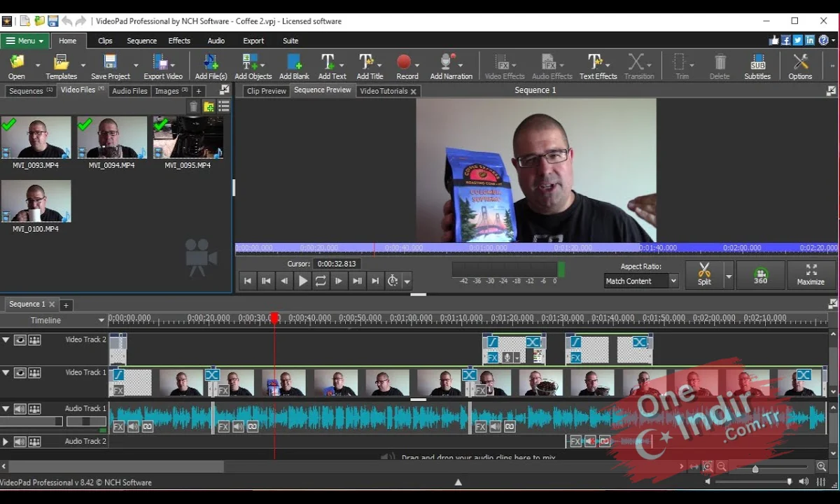Open the Aspect Ratio Match Content dropdown
840x504 pixels.
click(x=641, y=281)
